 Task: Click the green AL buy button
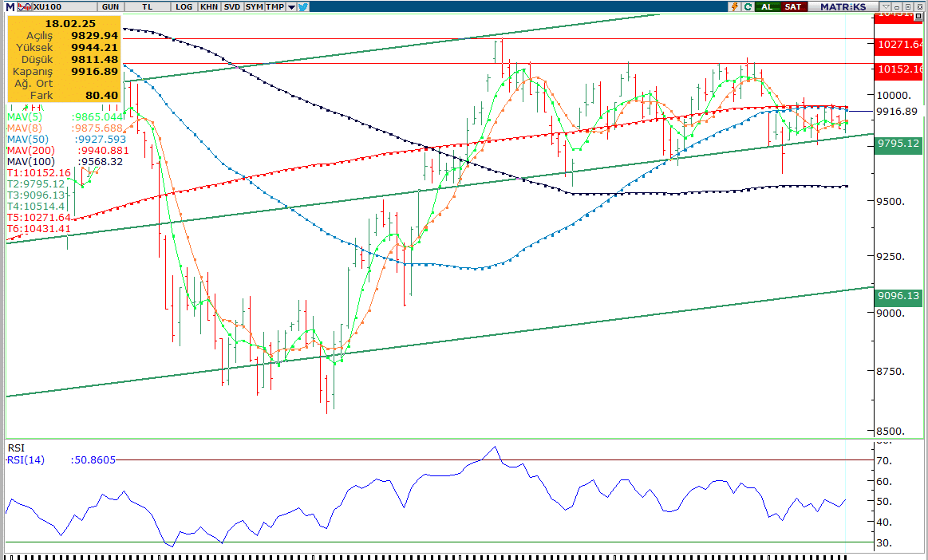(x=767, y=6)
